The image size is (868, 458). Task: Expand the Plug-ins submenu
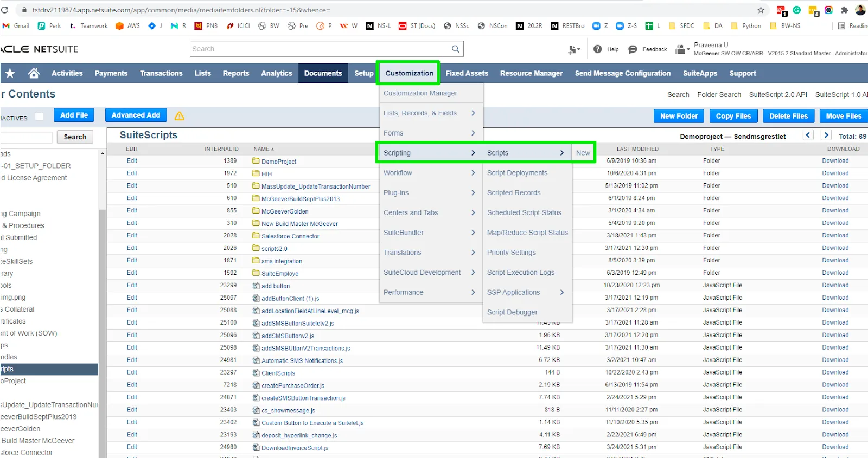[473, 193]
